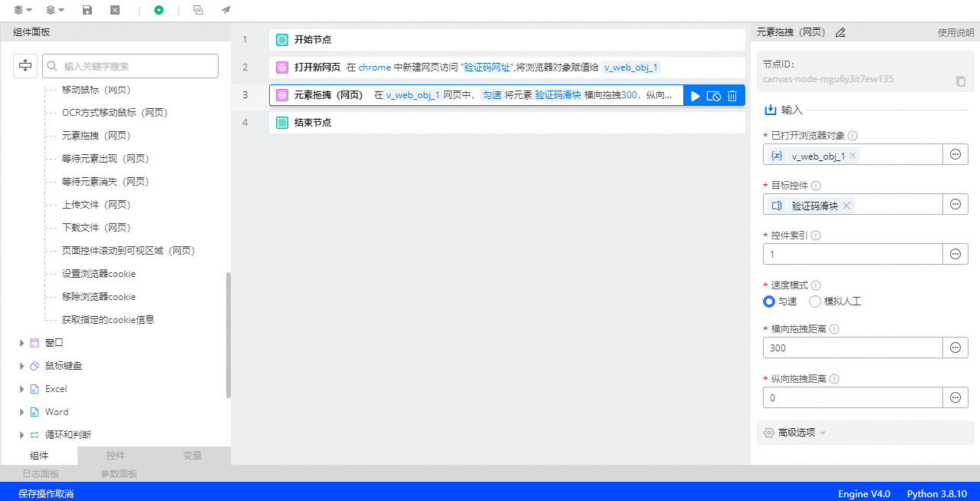Viewport: 980px width, 501px height.
Task: Select 等待元素出现（网页） component
Action: pyautogui.click(x=105, y=159)
